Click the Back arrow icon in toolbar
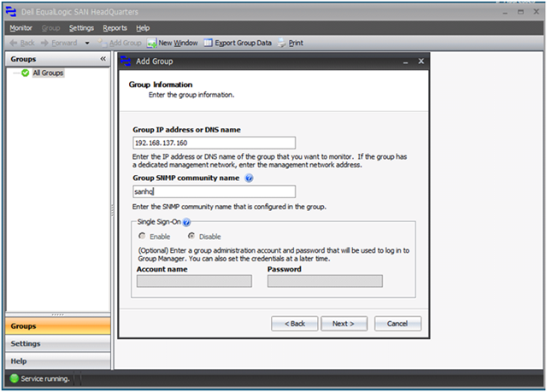This screenshot has width=547, height=392. point(14,43)
